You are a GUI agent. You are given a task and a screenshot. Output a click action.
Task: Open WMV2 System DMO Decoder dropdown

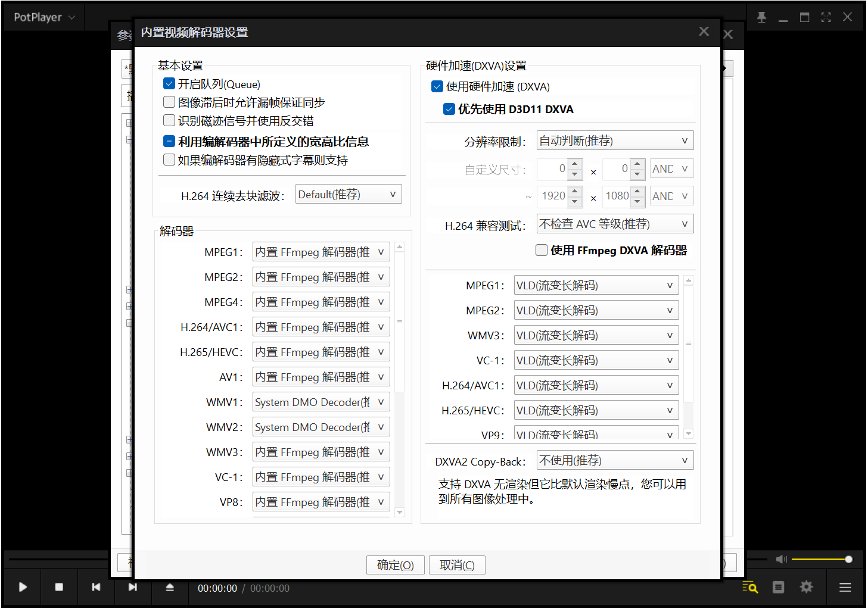(321, 427)
